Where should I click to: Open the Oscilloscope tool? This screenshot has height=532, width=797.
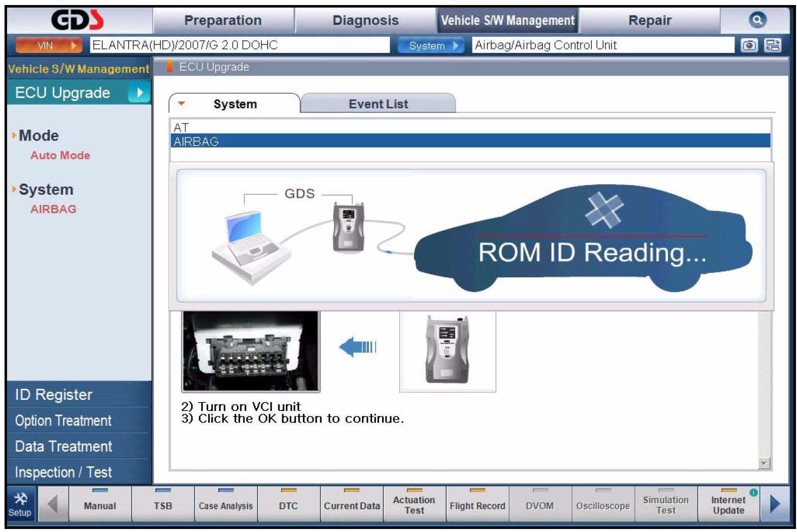tap(603, 504)
